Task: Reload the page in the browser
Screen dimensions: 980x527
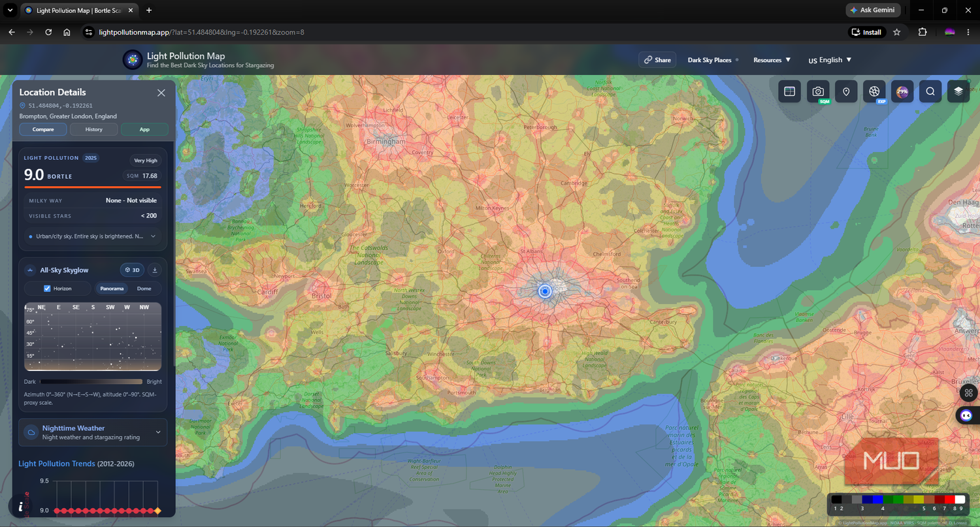Action: click(48, 32)
